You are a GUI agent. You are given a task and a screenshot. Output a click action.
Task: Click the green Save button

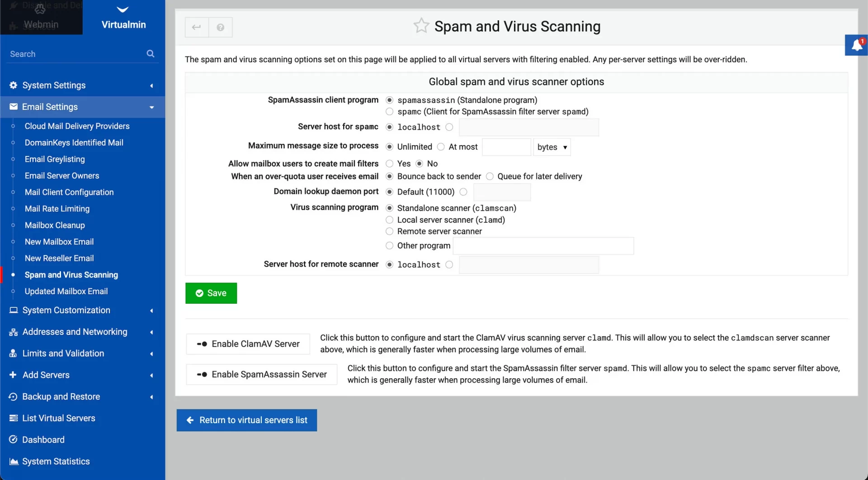[x=211, y=293]
